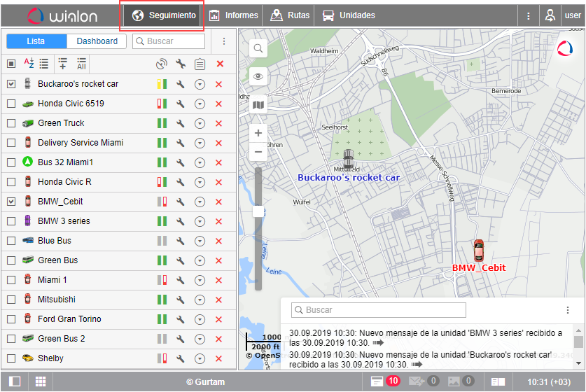
Task: Switch to the Dashboard view button
Action: pos(97,41)
